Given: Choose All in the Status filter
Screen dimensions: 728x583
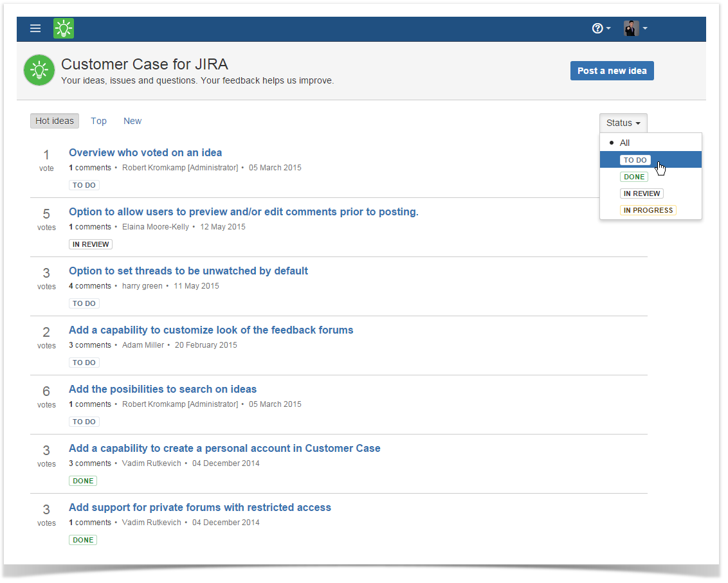Looking at the screenshot, I should 650,143.
